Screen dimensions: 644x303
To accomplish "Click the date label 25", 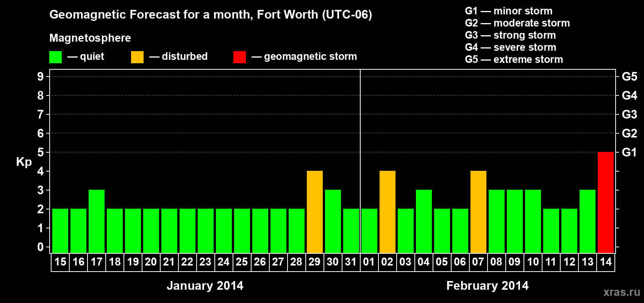I will point(242,262).
